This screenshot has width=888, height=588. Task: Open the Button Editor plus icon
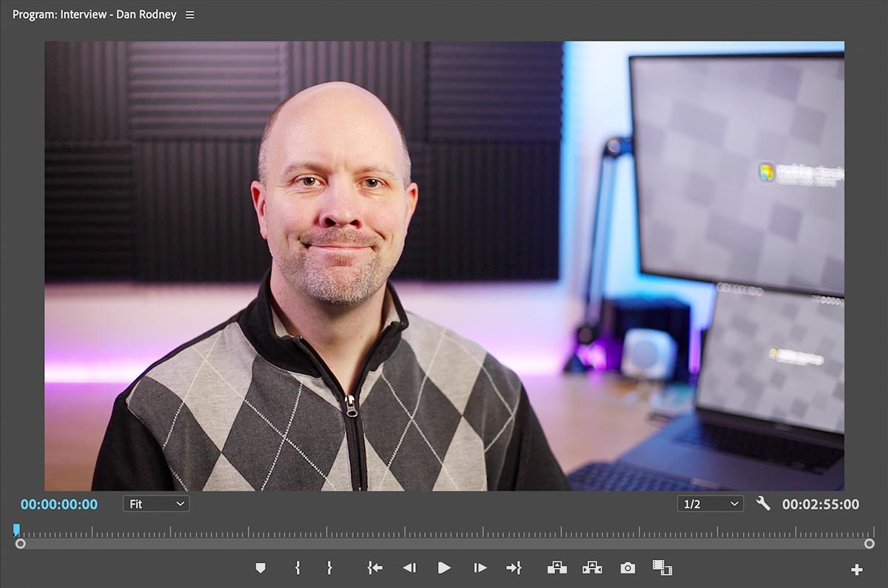pyautogui.click(x=856, y=570)
